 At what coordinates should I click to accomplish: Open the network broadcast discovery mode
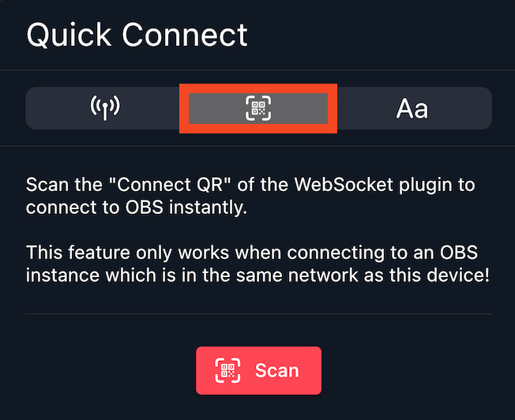(104, 108)
